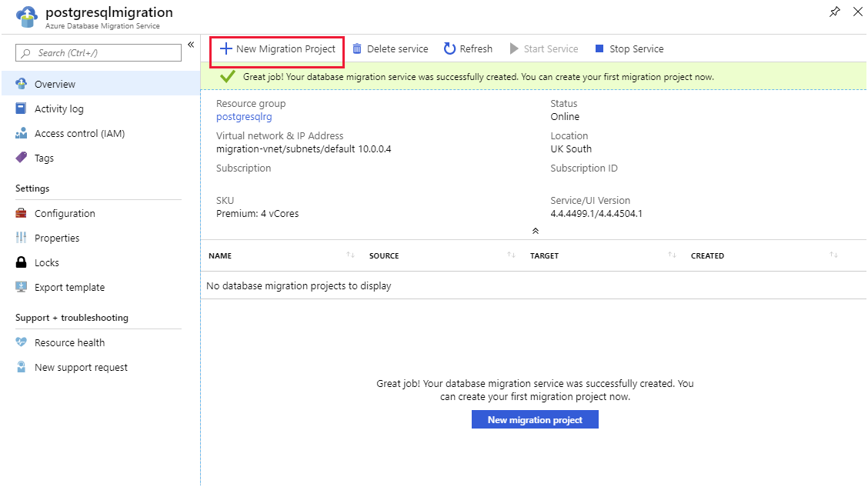Collapse the sidebar with double chevron
Screen dimensions: 868x487
point(191,45)
